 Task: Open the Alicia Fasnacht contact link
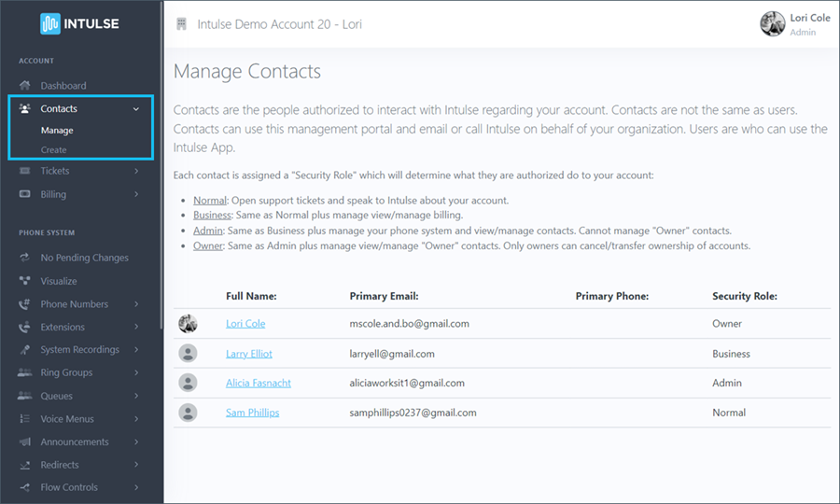point(259,383)
